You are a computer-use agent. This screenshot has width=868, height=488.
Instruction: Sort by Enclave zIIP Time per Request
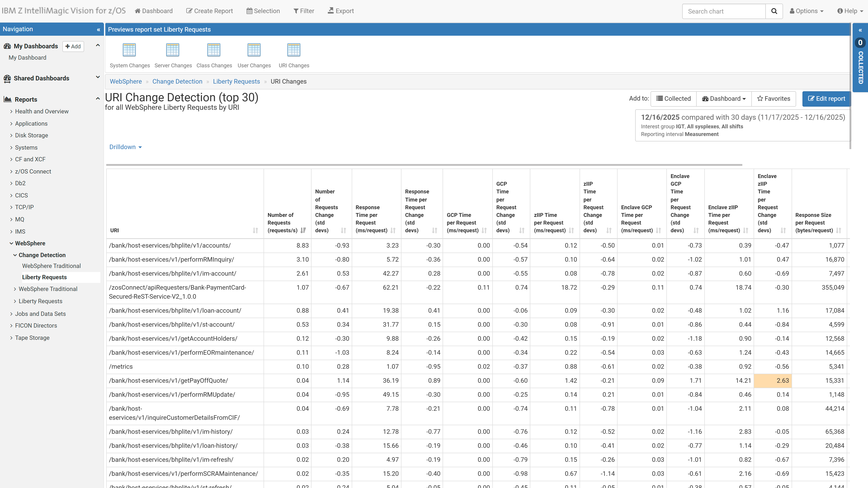(x=746, y=231)
